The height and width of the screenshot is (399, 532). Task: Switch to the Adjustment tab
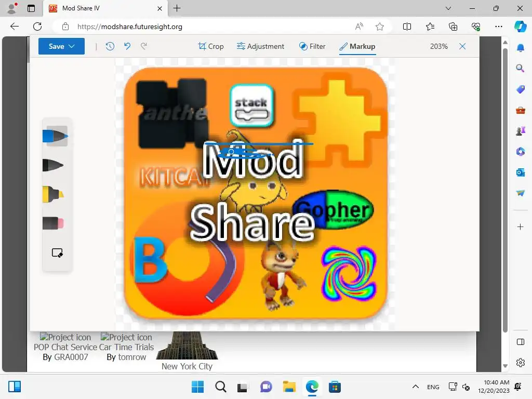tap(261, 46)
